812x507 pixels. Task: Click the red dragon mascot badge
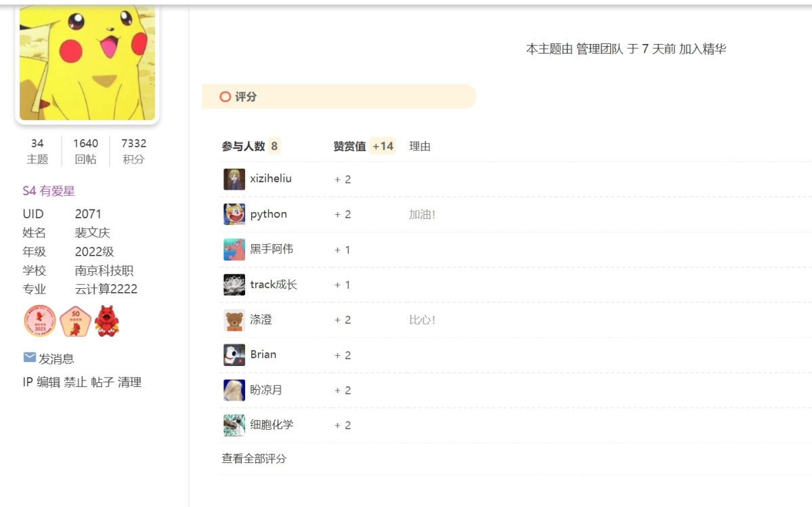(x=107, y=321)
